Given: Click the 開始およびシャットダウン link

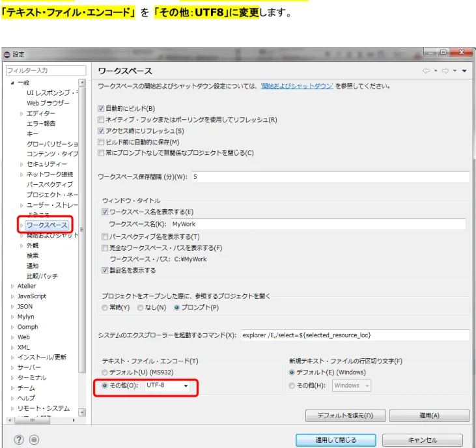Looking at the screenshot, I should 297,86.
